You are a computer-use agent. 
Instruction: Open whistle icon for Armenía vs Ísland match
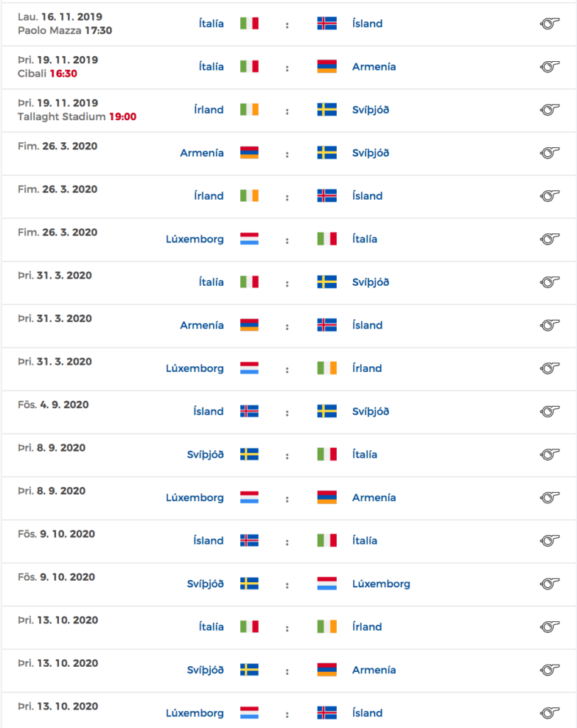click(x=549, y=325)
